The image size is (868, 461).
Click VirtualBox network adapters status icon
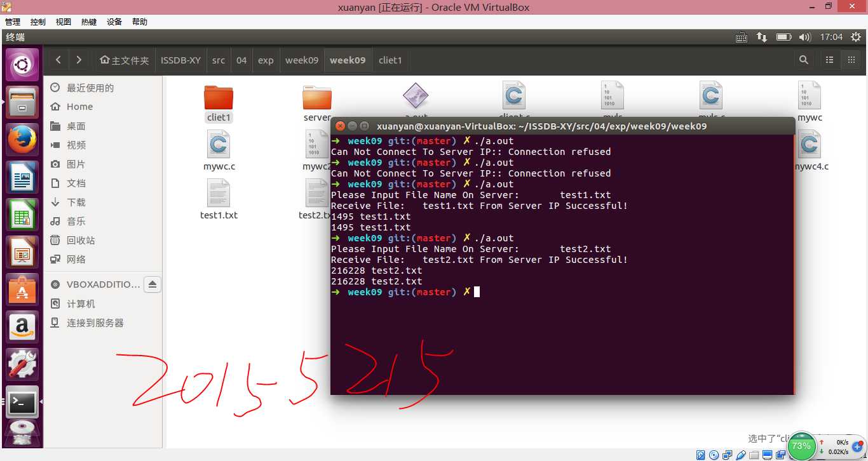pyautogui.click(x=728, y=455)
